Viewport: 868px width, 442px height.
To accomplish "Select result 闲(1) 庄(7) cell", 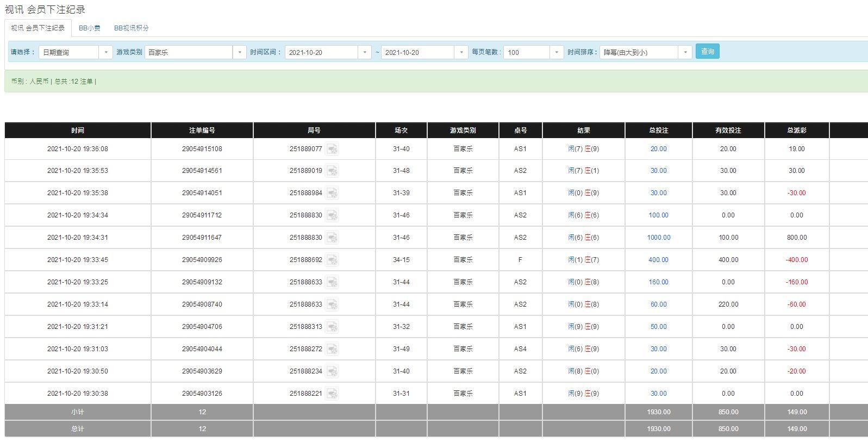I will [x=584, y=260].
